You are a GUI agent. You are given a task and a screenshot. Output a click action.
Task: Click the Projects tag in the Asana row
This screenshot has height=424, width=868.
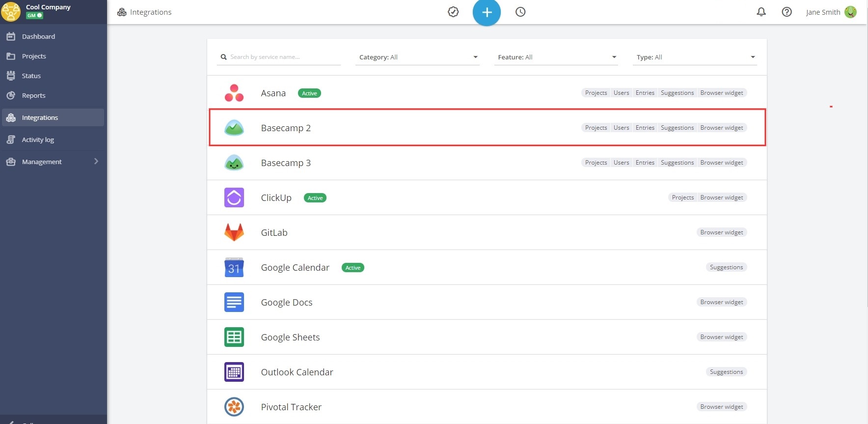pos(596,93)
